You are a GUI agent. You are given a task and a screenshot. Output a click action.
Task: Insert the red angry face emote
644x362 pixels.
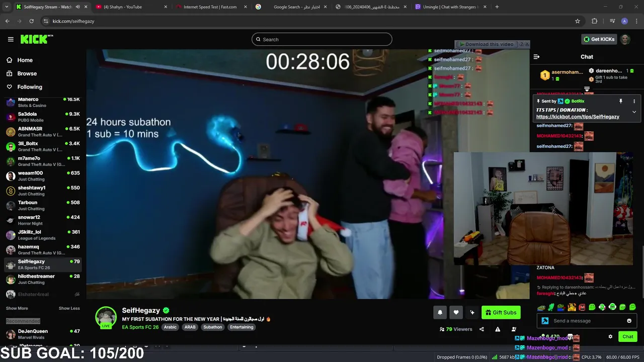(x=582, y=307)
